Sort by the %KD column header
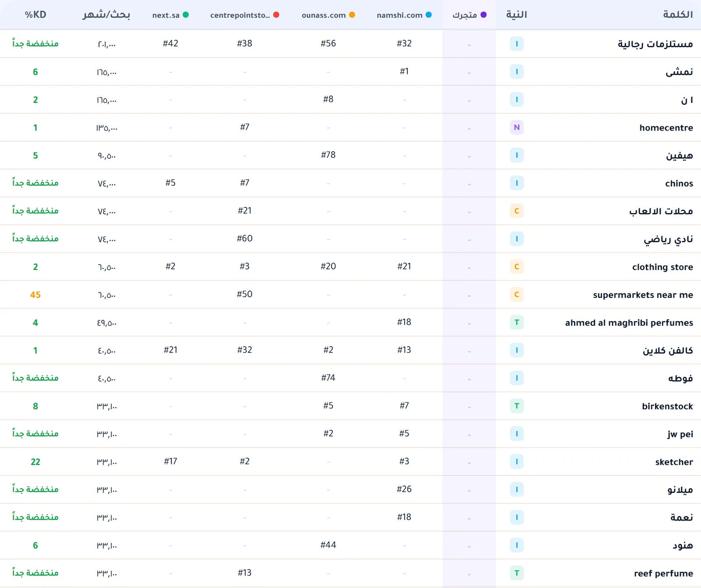Viewport: 701px width, 588px height. tap(35, 14)
